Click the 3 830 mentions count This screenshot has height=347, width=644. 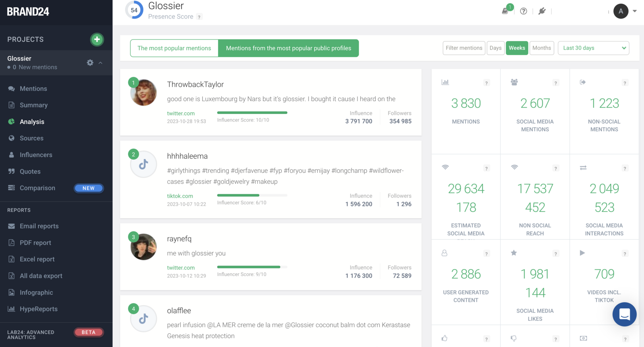[466, 104]
